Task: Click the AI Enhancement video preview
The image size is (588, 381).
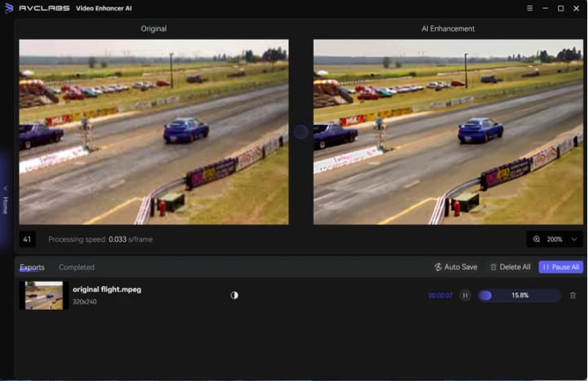Action: coord(448,132)
